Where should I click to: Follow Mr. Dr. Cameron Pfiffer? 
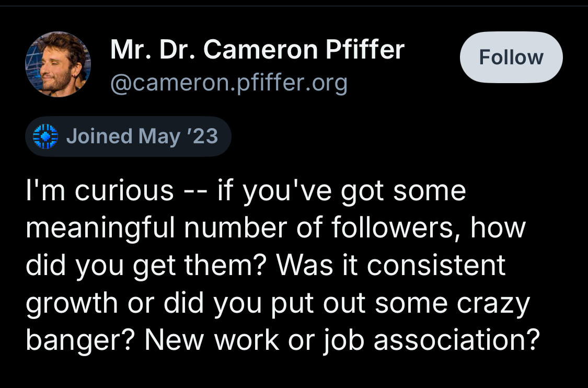[x=511, y=57]
